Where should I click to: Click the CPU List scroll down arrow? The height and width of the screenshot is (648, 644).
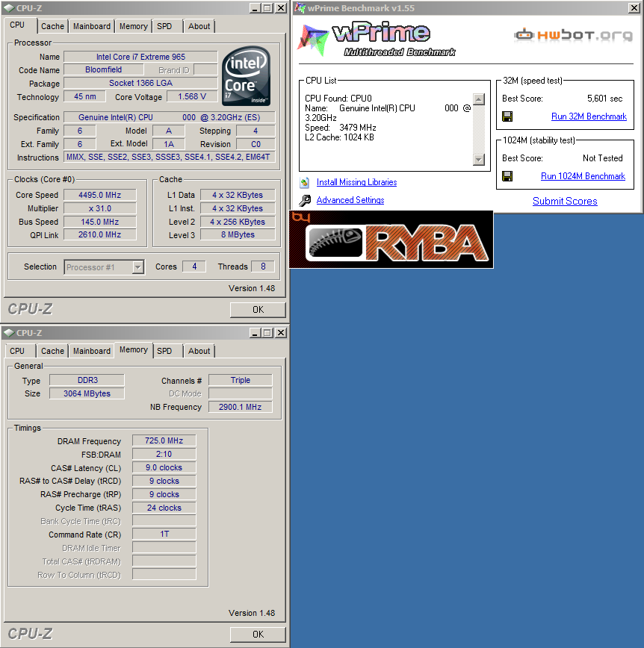click(479, 160)
